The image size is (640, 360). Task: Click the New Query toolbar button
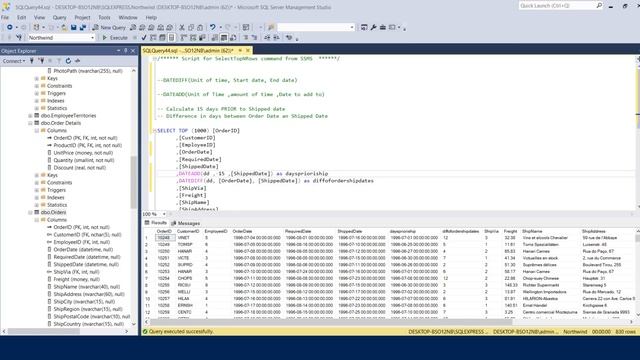(109, 27)
